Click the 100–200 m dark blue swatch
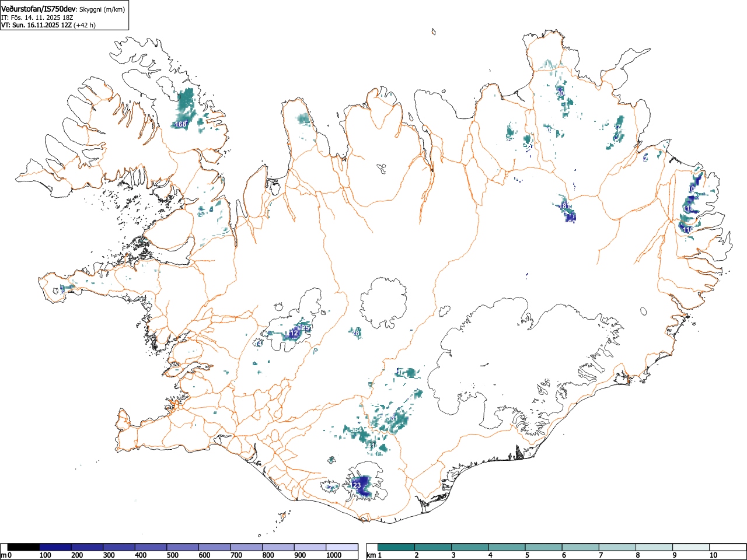This screenshot has width=747, height=560. click(55, 547)
